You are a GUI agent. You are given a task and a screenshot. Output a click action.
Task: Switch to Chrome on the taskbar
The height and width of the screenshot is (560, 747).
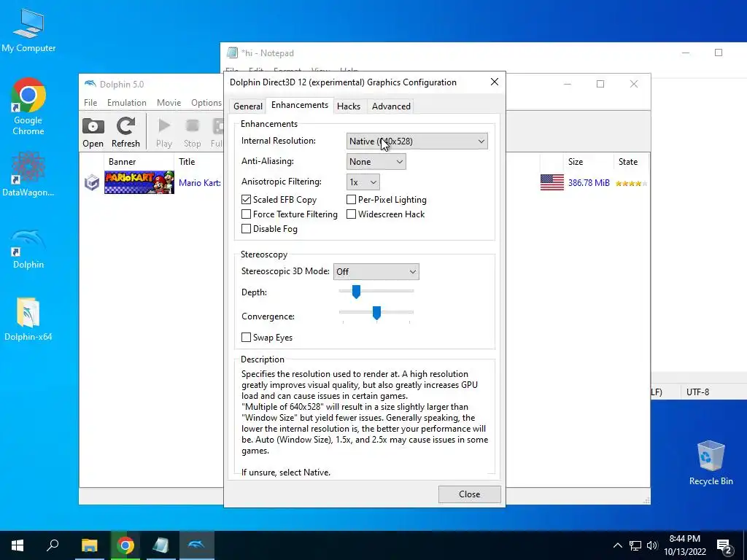point(125,545)
